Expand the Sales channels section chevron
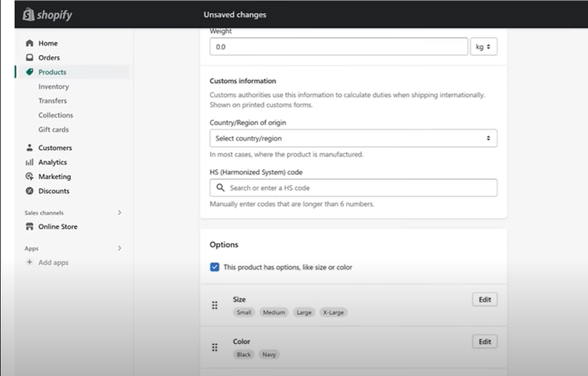The width and height of the screenshot is (588, 376). coord(119,212)
